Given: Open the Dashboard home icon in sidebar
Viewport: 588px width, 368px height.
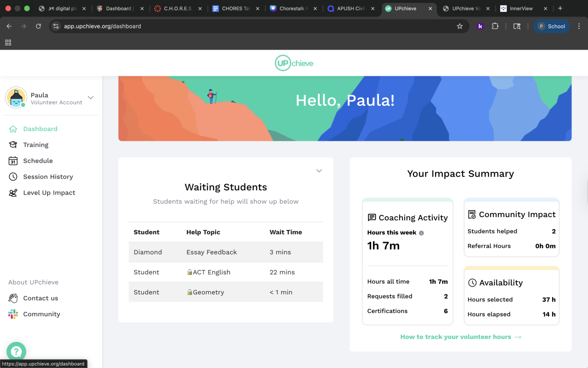Looking at the screenshot, I should pos(13,129).
